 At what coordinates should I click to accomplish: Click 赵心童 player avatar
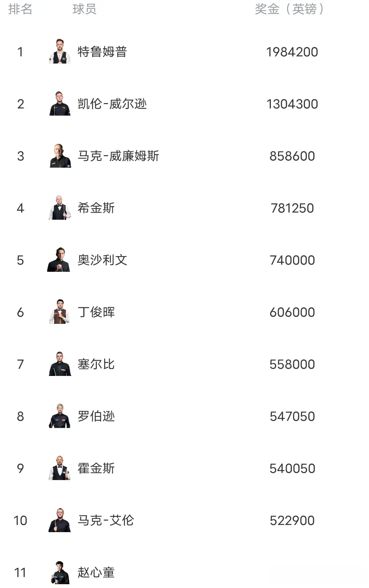click(60, 572)
